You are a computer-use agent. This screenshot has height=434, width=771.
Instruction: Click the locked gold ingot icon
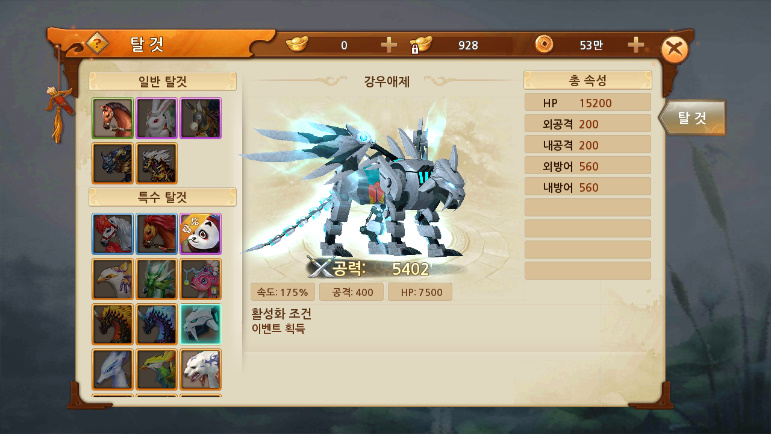(420, 45)
